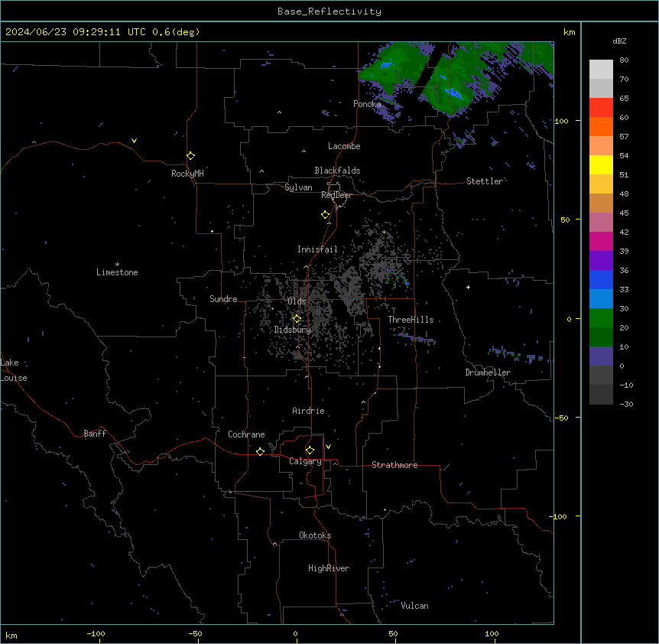Image resolution: width=659 pixels, height=644 pixels.
Task: Click the ThreeHills label
Action: tap(411, 320)
